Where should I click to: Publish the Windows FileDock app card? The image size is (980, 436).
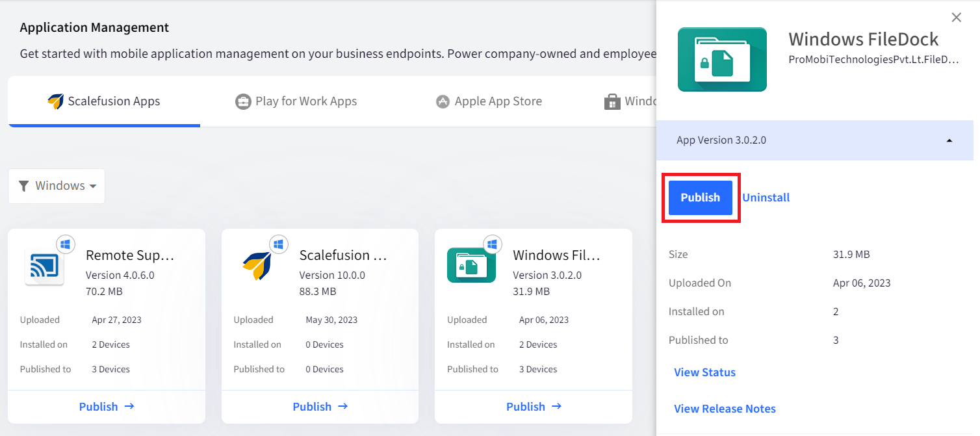pos(534,407)
